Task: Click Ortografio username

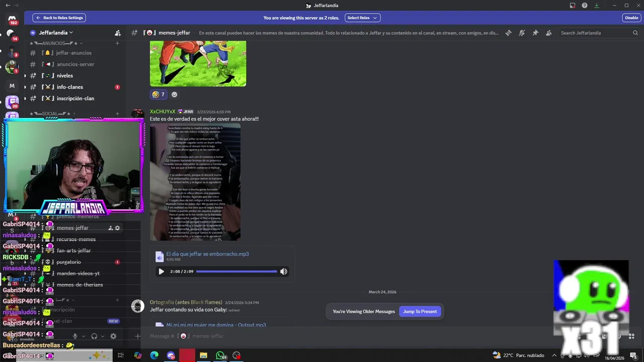Action: [x=186, y=302]
